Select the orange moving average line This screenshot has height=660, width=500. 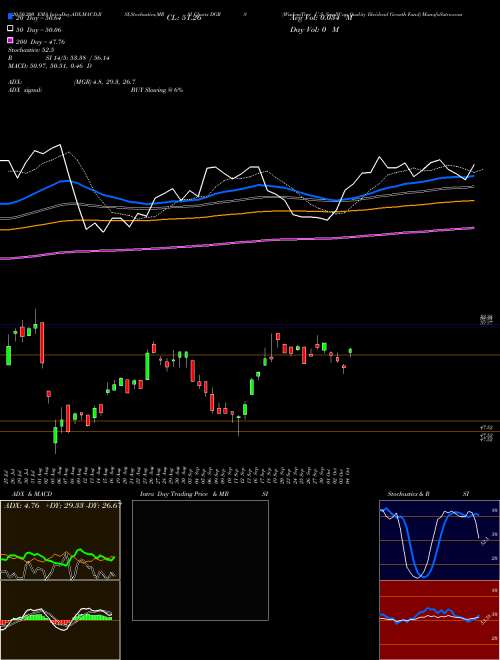[236, 215]
